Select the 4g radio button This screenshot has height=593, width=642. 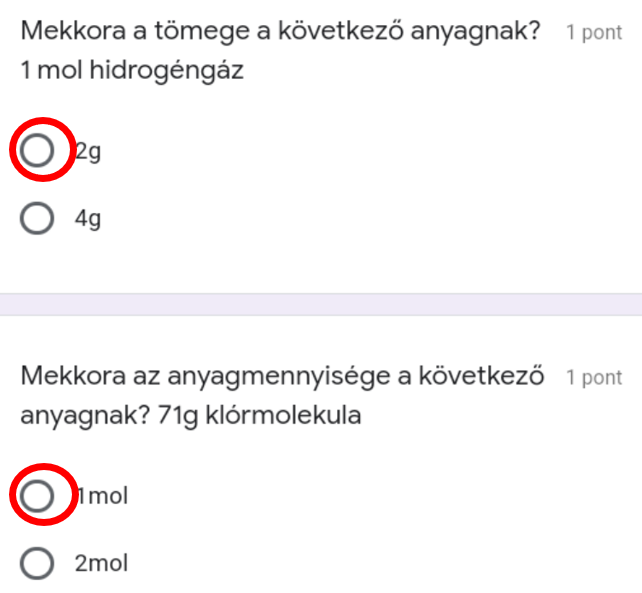click(x=38, y=219)
